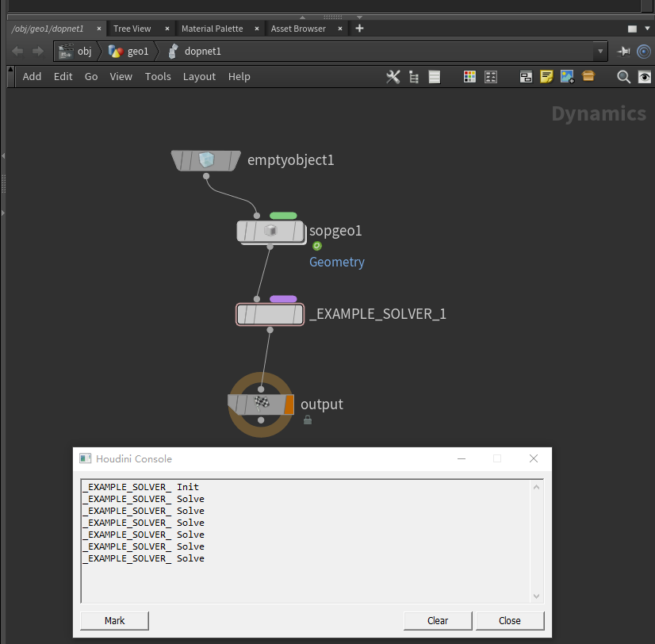
Task: Select the emptyobject1 node
Action: pos(206,160)
